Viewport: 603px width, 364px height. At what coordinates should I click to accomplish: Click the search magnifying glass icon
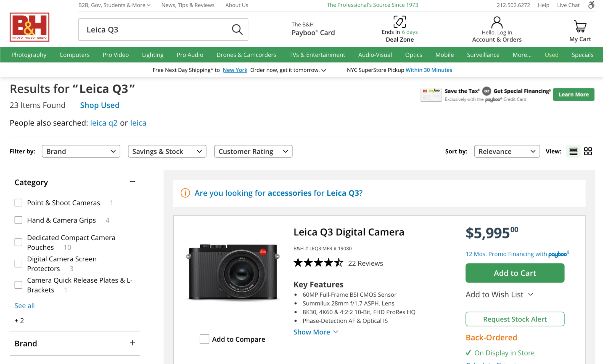pyautogui.click(x=237, y=30)
